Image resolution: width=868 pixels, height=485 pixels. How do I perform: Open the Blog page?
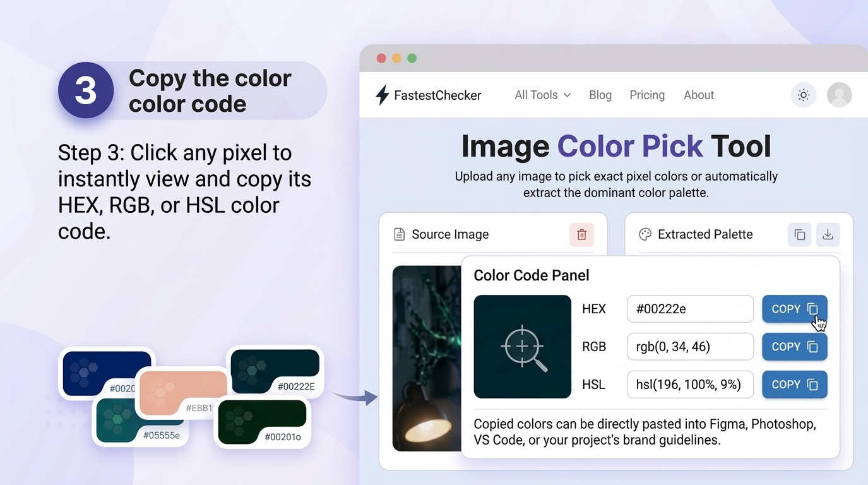click(600, 95)
